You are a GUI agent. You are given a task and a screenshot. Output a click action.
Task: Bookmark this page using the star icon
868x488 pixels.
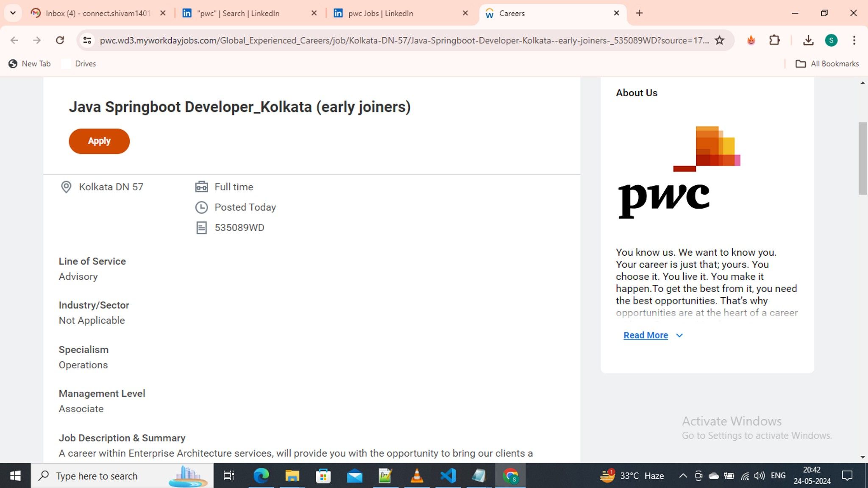(719, 40)
